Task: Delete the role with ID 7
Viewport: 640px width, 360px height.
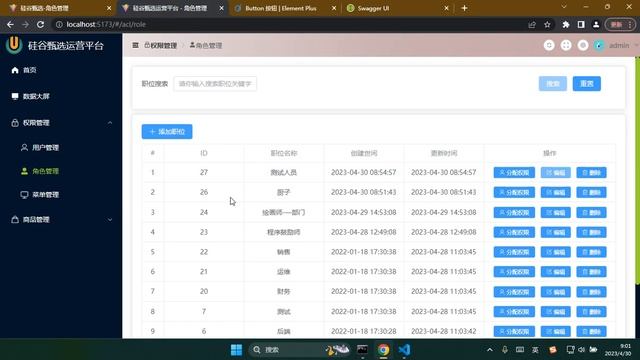Action: point(591,312)
